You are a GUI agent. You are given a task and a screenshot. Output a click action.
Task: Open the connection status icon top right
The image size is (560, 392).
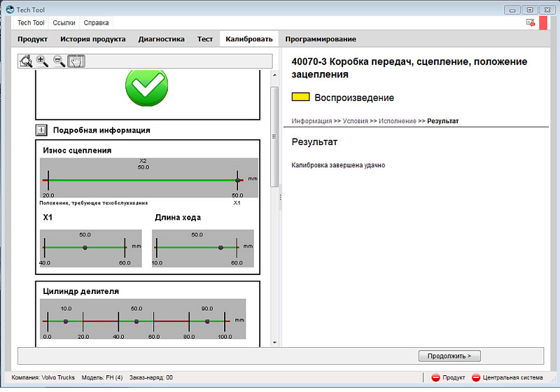coord(531,23)
